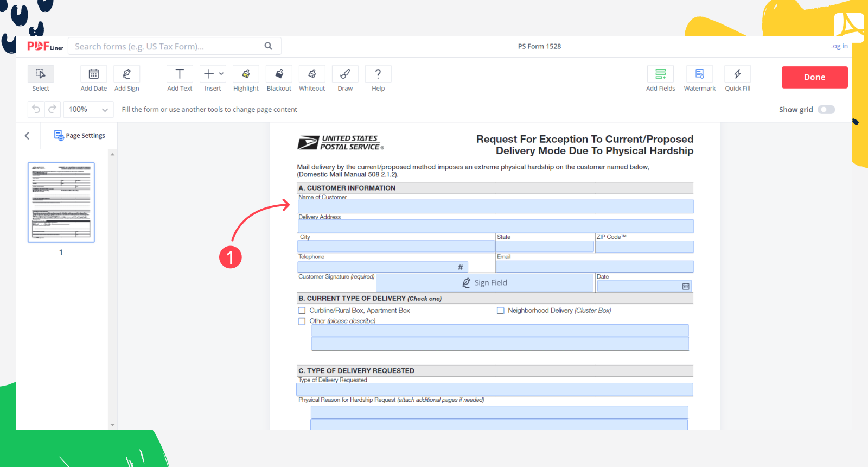Image resolution: width=868 pixels, height=467 pixels.
Task: Open the Date field calendar icon
Action: 686,286
